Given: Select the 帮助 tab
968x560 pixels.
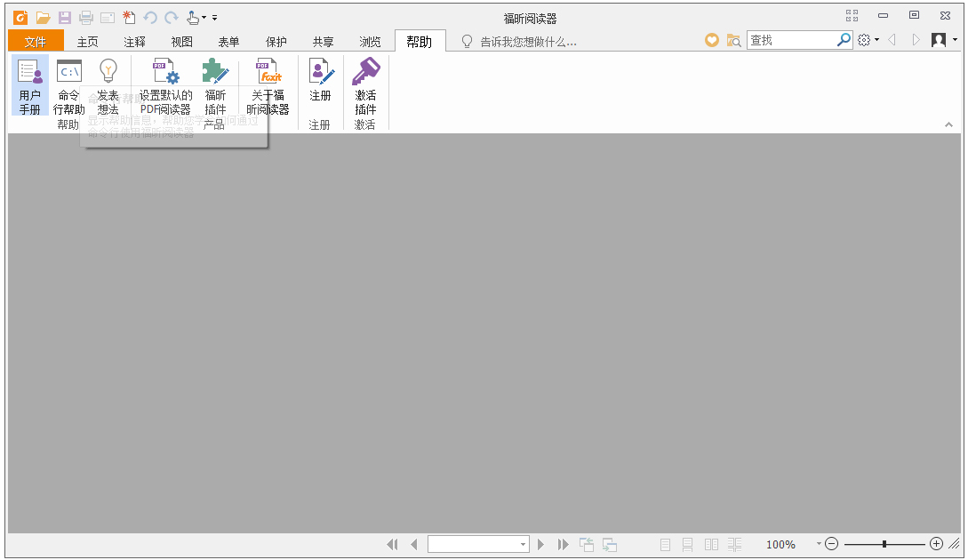Looking at the screenshot, I should 420,42.
